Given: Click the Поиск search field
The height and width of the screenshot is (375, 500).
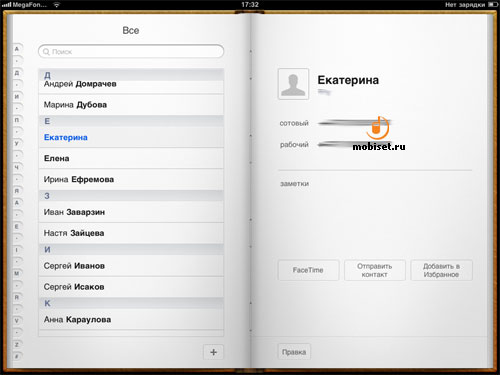Looking at the screenshot, I should 131,51.
